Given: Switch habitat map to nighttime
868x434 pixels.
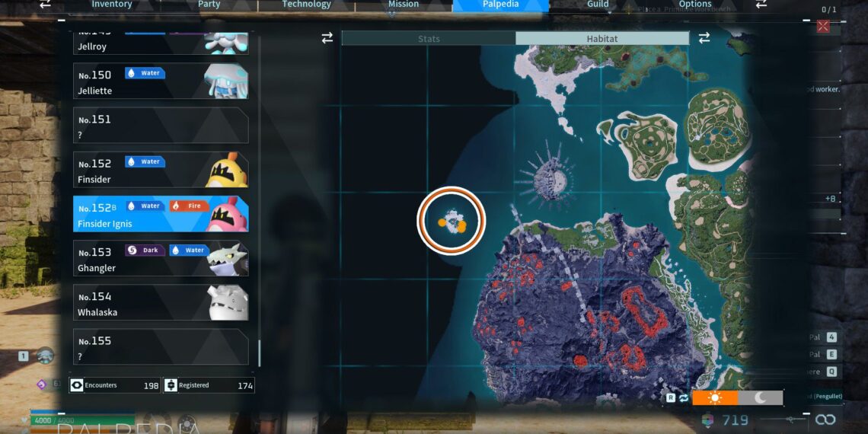Looking at the screenshot, I should coord(760,398).
